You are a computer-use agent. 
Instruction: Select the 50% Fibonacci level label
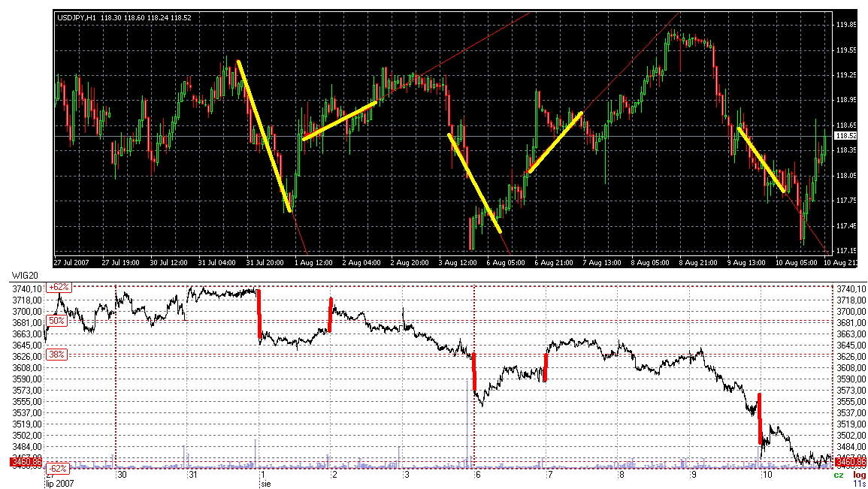pos(56,321)
